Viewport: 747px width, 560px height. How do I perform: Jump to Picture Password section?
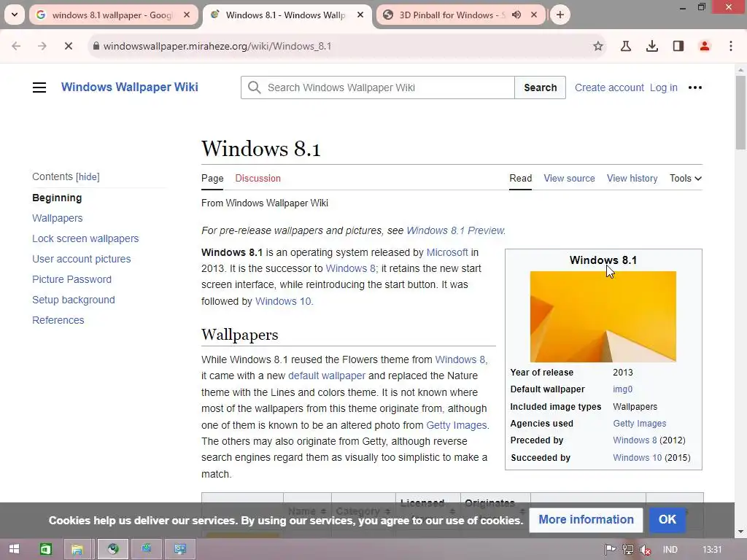click(72, 279)
